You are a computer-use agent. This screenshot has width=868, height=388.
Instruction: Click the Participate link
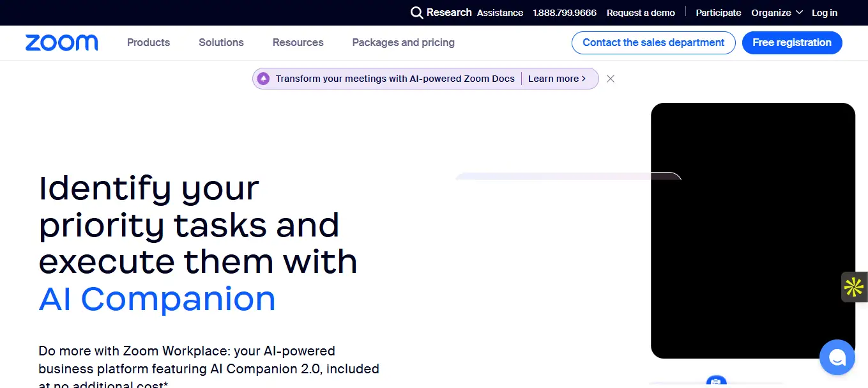pyautogui.click(x=718, y=12)
